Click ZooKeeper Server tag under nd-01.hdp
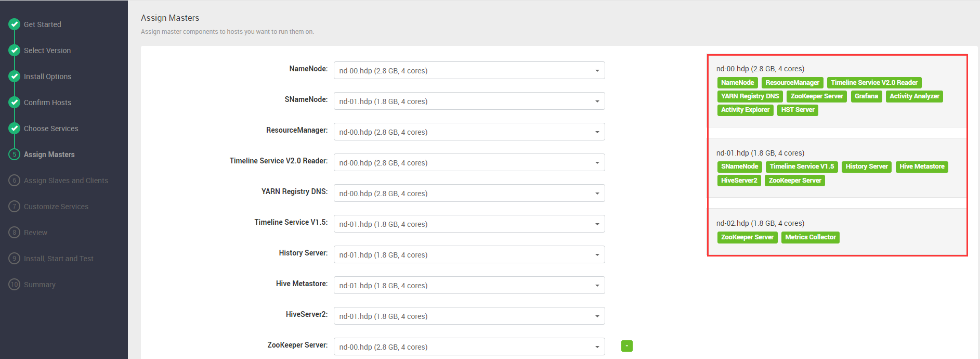980x359 pixels. (795, 181)
